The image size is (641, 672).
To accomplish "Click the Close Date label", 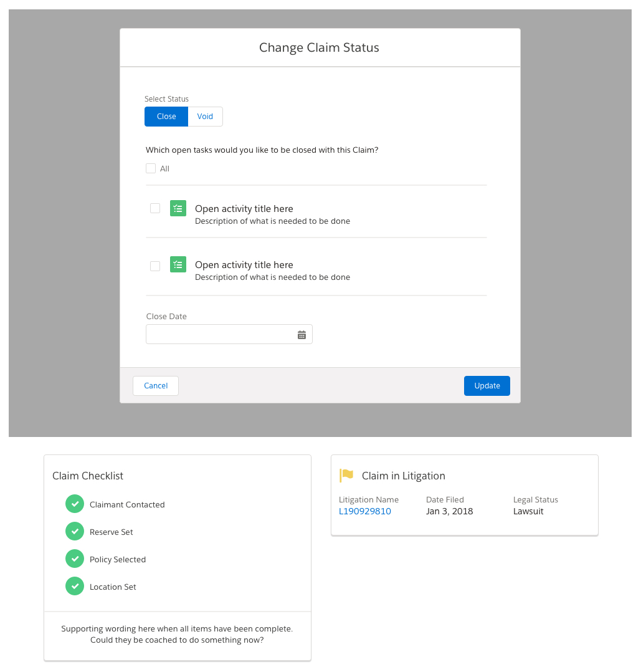I will pos(166,316).
